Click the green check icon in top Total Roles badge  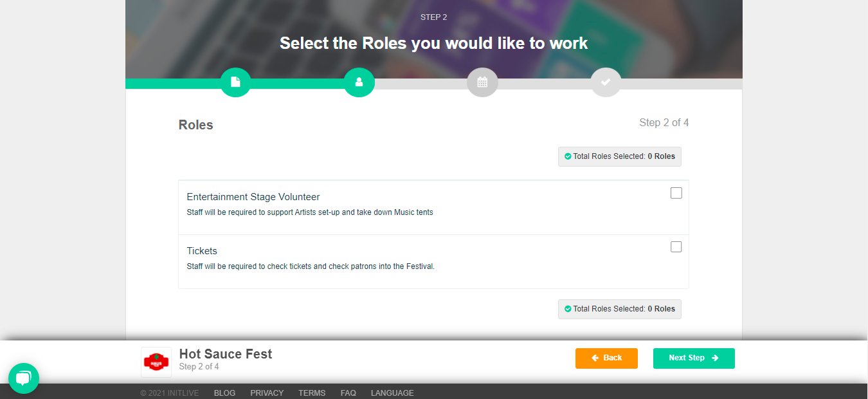568,156
